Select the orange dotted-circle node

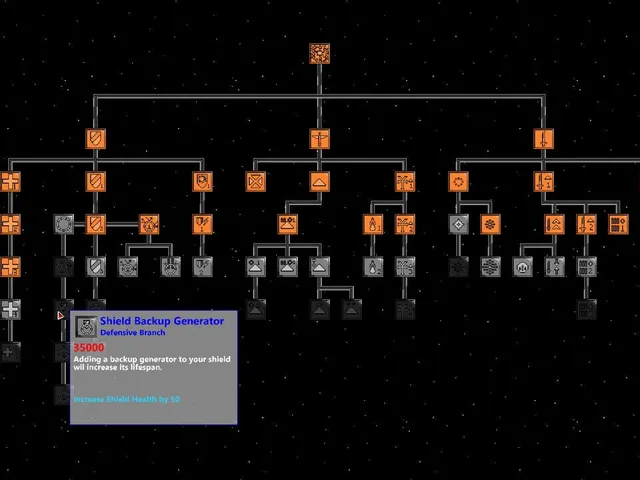point(458,182)
